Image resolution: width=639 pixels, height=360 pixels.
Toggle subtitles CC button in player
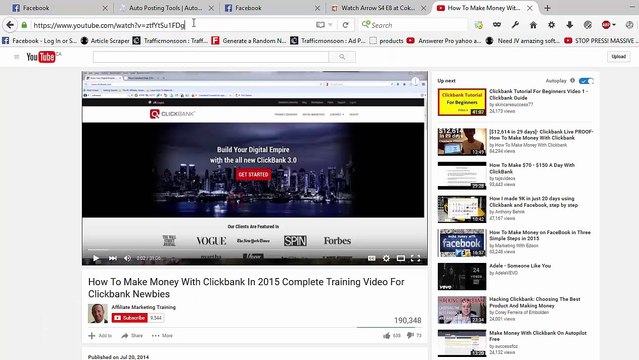tap(371, 258)
